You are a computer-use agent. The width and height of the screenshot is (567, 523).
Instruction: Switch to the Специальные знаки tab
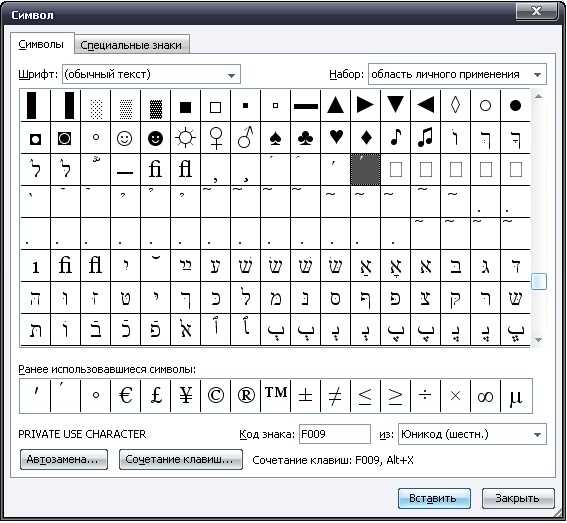click(x=131, y=45)
